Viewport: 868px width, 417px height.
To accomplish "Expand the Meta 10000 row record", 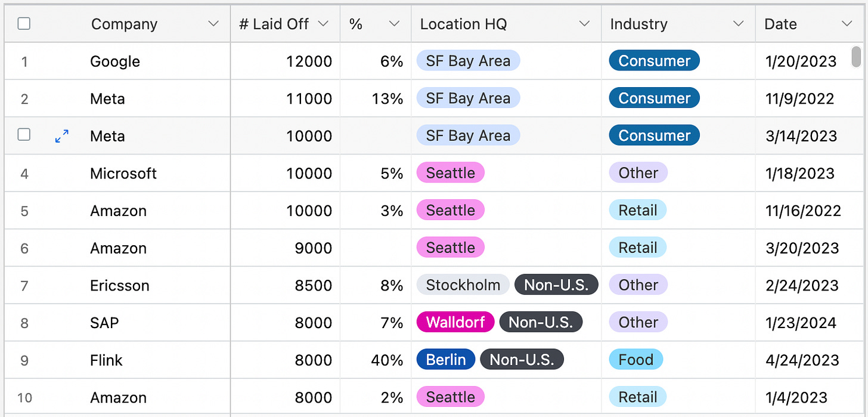I will point(61,136).
